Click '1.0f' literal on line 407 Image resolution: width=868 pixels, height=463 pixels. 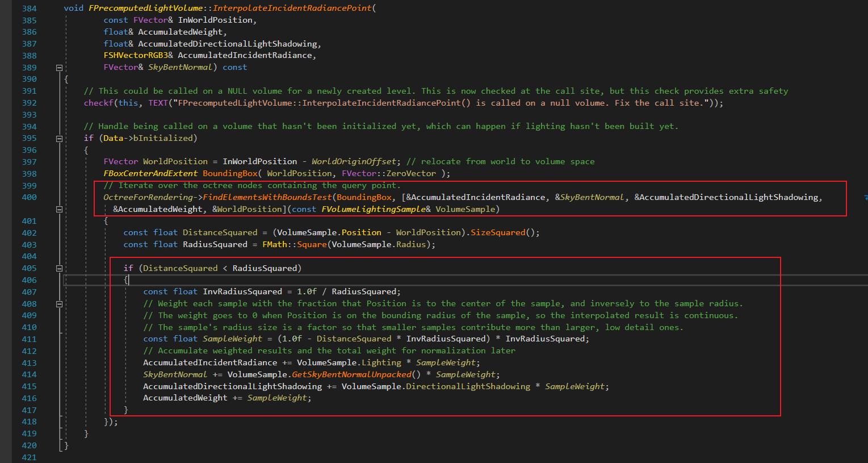click(x=307, y=291)
